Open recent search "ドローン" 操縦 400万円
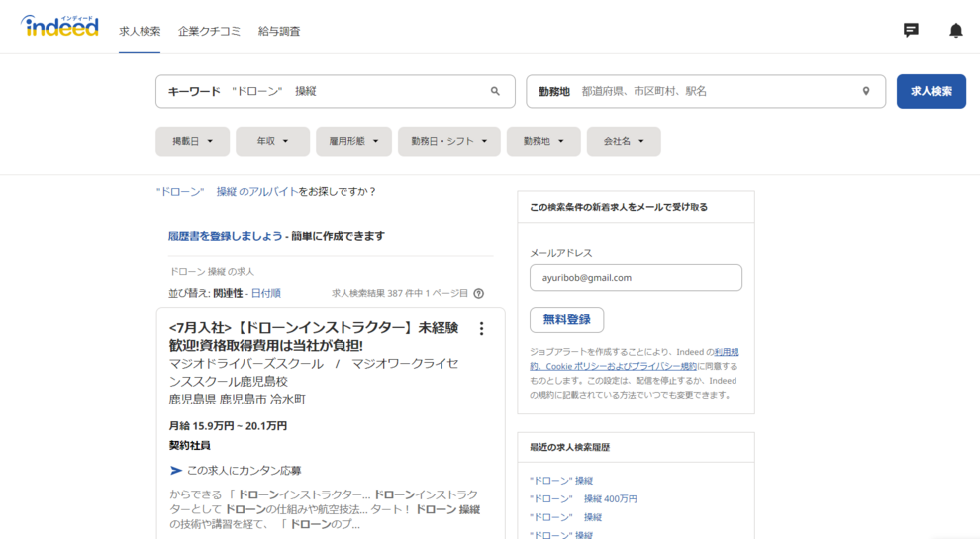 pos(583,499)
